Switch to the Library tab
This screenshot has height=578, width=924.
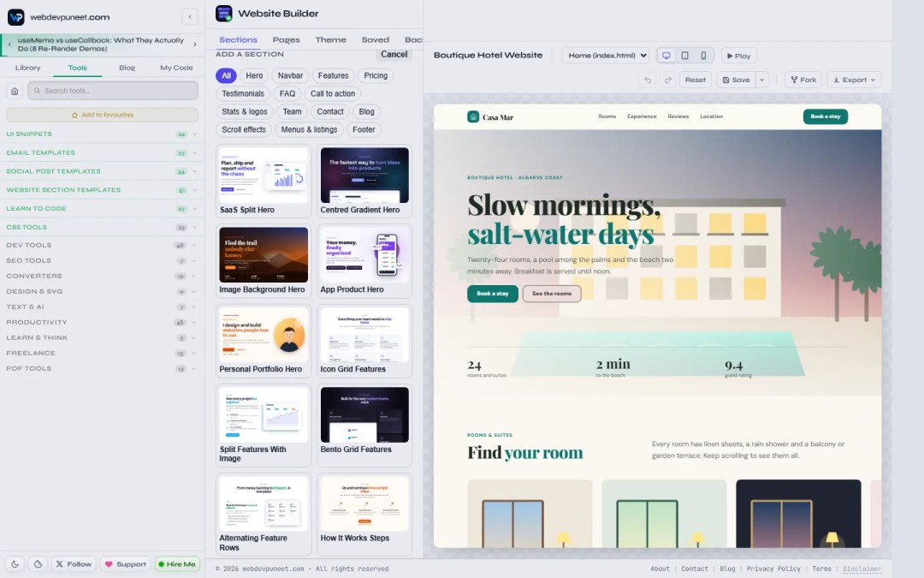[27, 68]
